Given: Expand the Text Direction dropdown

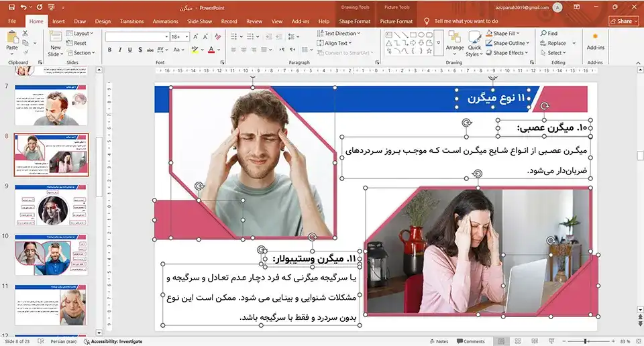Looking at the screenshot, I should tap(339, 34).
